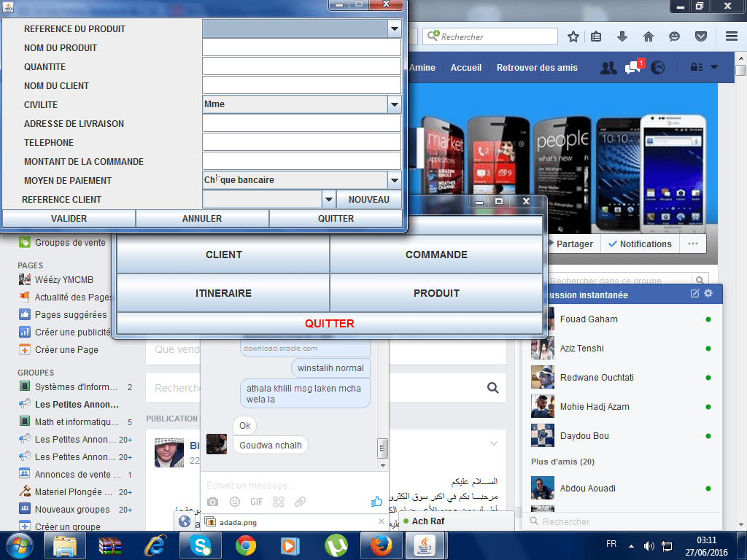The height and width of the screenshot is (560, 747).
Task: Expand the REFERENCE DU PRODUIT dropdown
Action: tap(395, 28)
